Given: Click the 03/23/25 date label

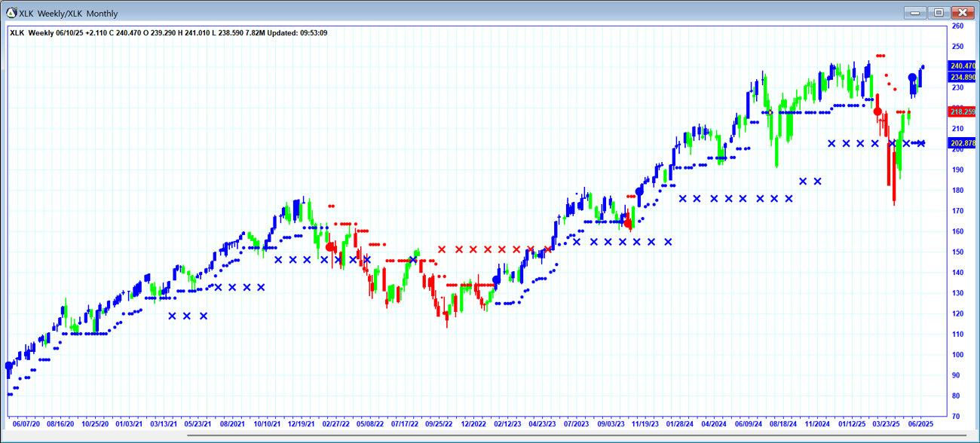Looking at the screenshot, I should point(886,423).
